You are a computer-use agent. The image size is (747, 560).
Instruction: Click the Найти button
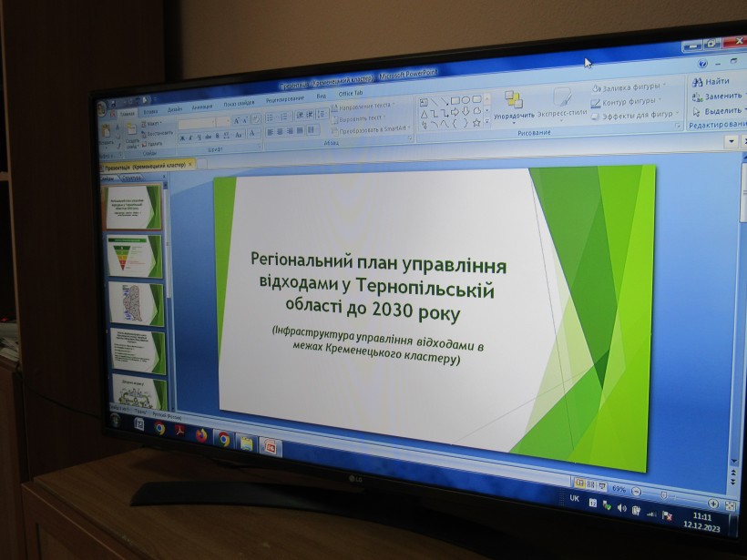click(x=711, y=81)
